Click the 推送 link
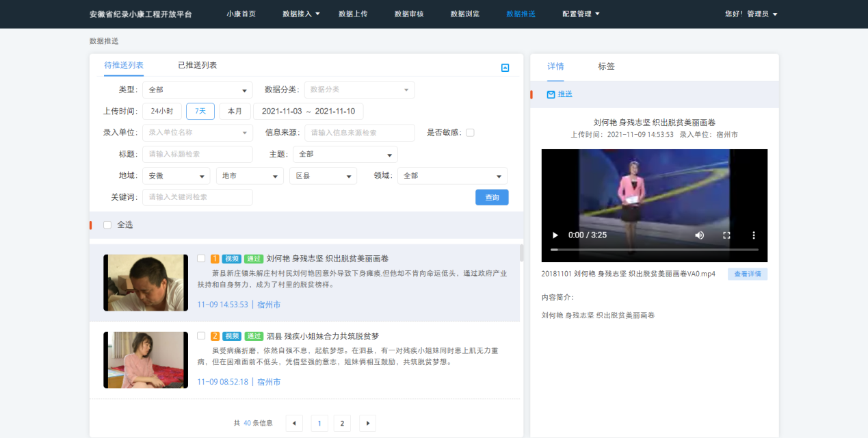Image resolution: width=868 pixels, height=438 pixels. click(x=565, y=94)
